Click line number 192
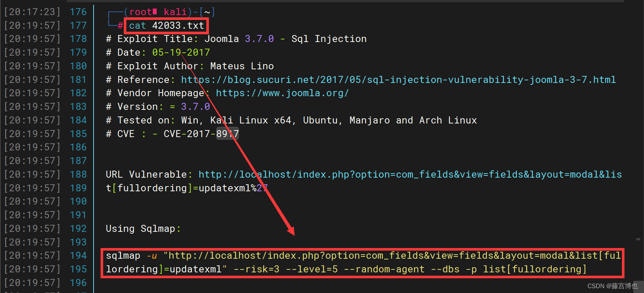The height and width of the screenshot is (293, 644). pos(78,229)
